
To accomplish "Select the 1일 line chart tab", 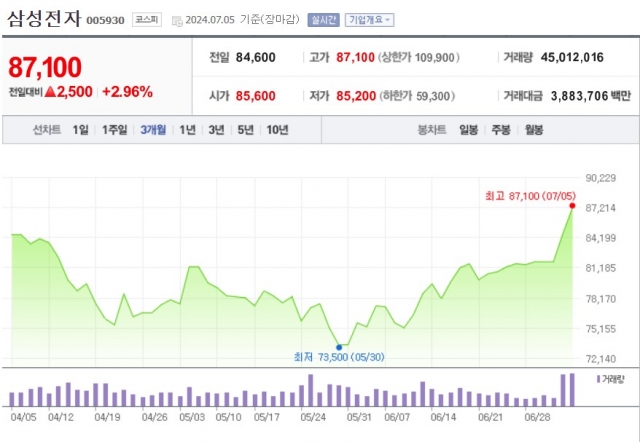I will 80,130.
